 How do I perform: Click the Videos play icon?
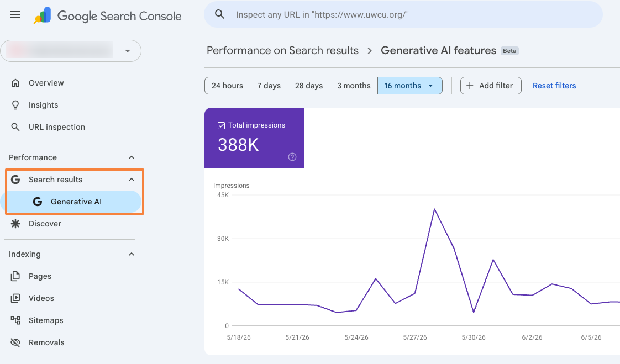pyautogui.click(x=15, y=298)
